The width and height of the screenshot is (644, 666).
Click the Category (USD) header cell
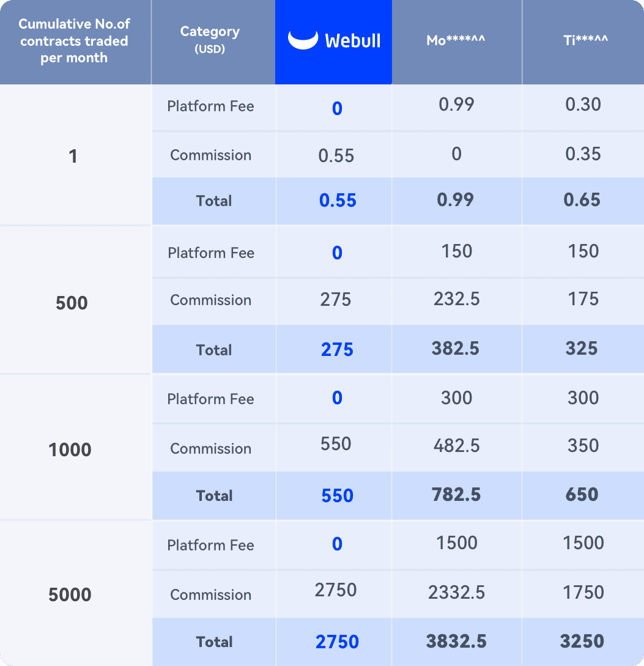210,40
